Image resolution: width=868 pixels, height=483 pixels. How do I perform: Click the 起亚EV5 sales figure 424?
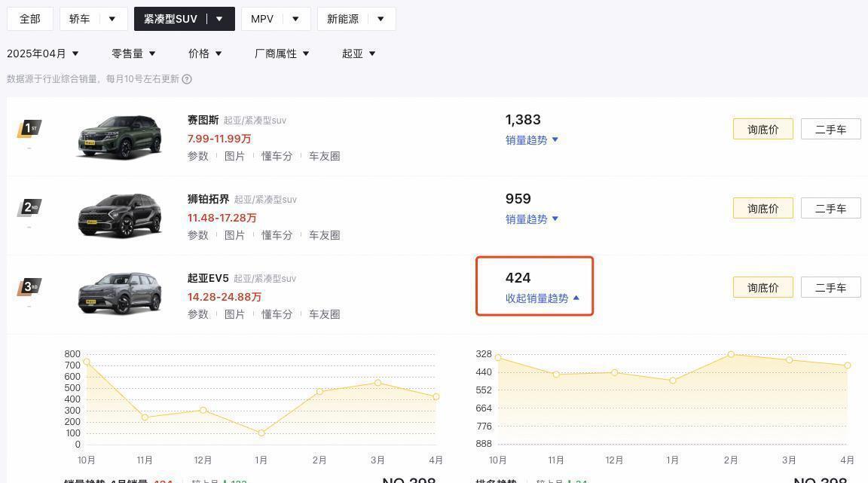tap(518, 278)
